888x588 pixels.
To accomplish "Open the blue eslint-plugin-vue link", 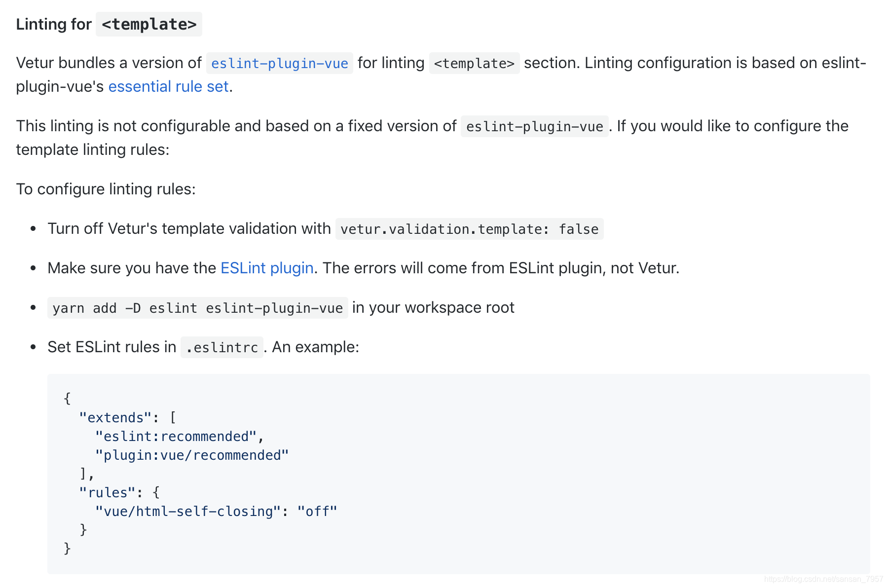I will pos(279,64).
